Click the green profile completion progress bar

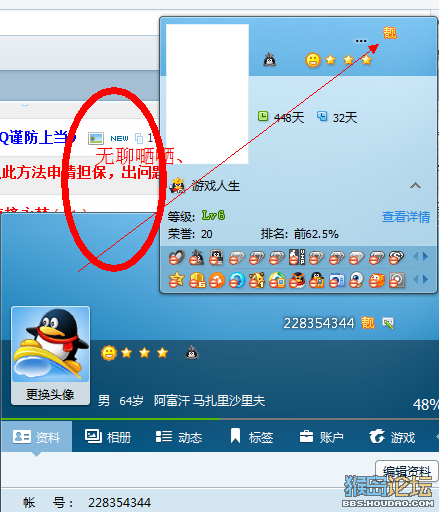111,419
